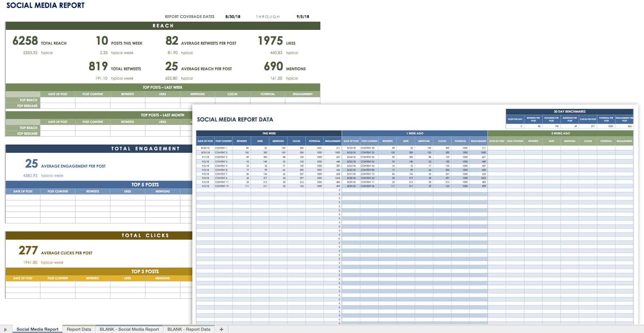This screenshot has height=333, width=644.
Task: Click the sheet navigation arrow icon
Action: coord(5,329)
